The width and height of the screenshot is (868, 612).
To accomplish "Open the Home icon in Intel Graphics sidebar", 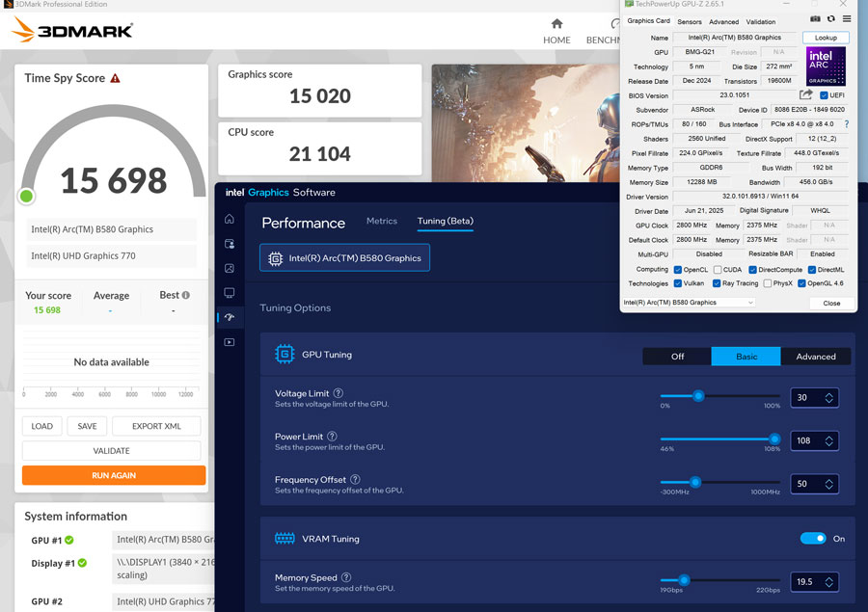I will click(230, 219).
